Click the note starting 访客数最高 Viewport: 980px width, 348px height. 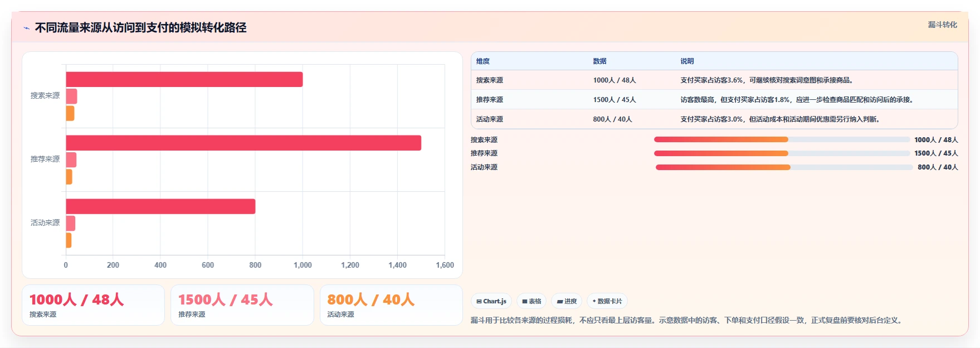click(x=798, y=100)
